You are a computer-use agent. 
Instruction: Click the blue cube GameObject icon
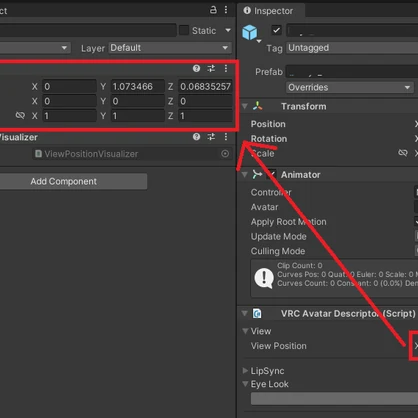[250, 32]
